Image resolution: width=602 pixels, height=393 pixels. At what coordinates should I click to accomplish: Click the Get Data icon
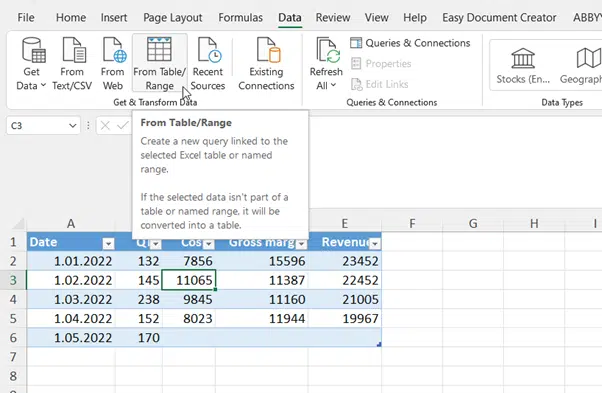[33, 50]
